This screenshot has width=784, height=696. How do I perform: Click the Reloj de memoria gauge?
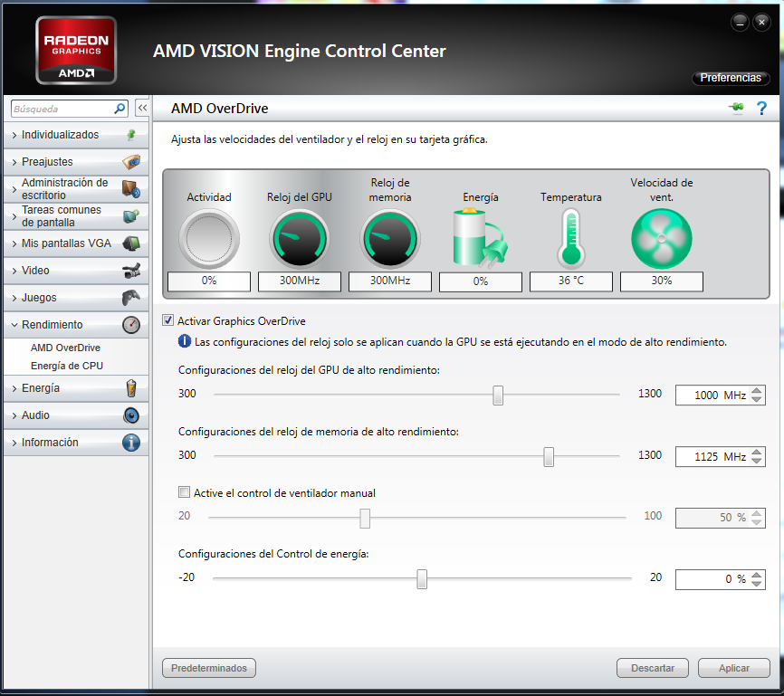pos(390,239)
